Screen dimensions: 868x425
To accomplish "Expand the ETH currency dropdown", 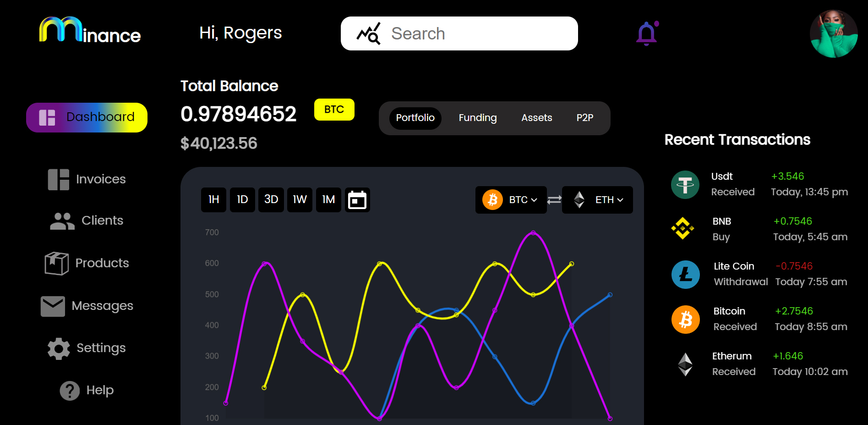I will point(597,200).
